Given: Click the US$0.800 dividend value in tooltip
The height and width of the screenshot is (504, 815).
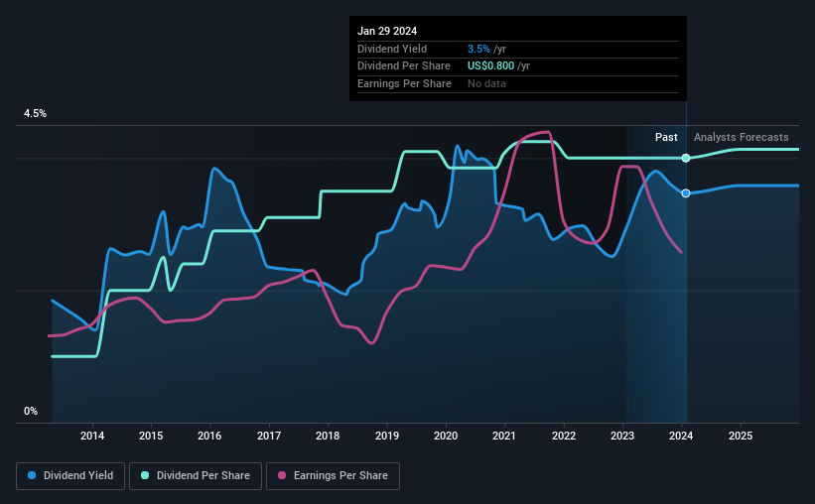Looking at the screenshot, I should click(x=490, y=66).
